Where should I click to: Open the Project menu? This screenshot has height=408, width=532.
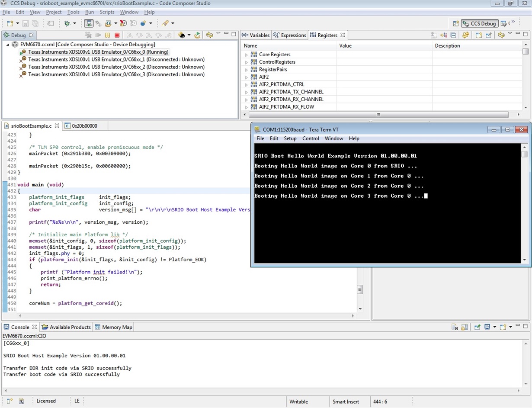tap(54, 12)
